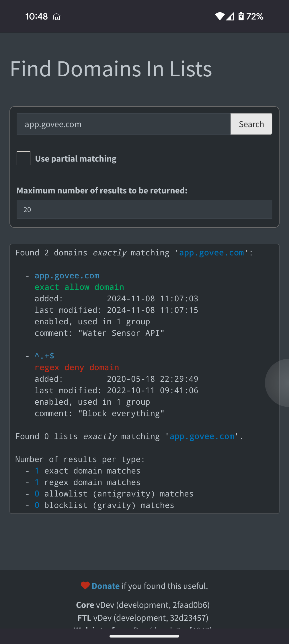Tap the bottom navigation gesture bar
The height and width of the screenshot is (644, 289).
pyautogui.click(x=144, y=636)
